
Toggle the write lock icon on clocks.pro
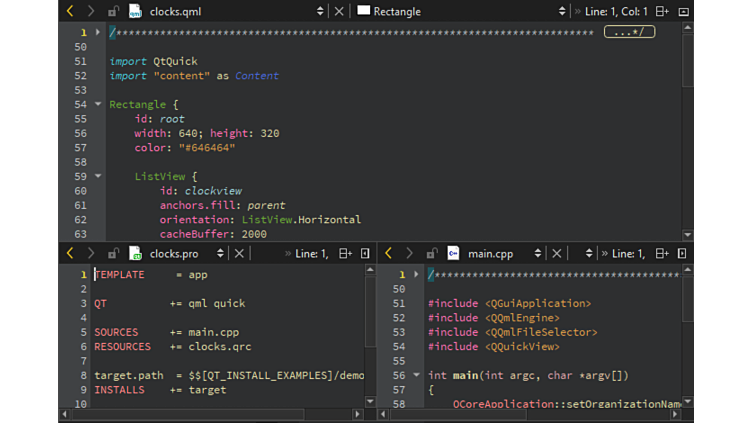click(x=113, y=254)
